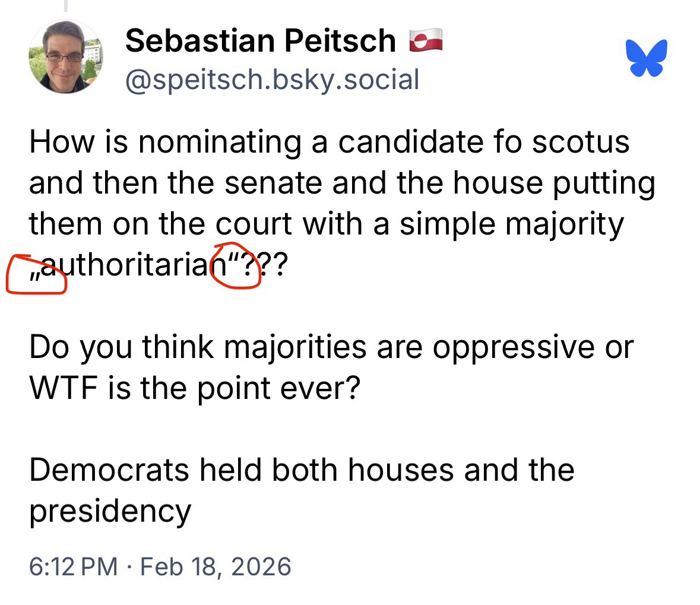The height and width of the screenshot is (605, 700).
Task: Click the word "Democrats" in the post
Action: (x=109, y=470)
